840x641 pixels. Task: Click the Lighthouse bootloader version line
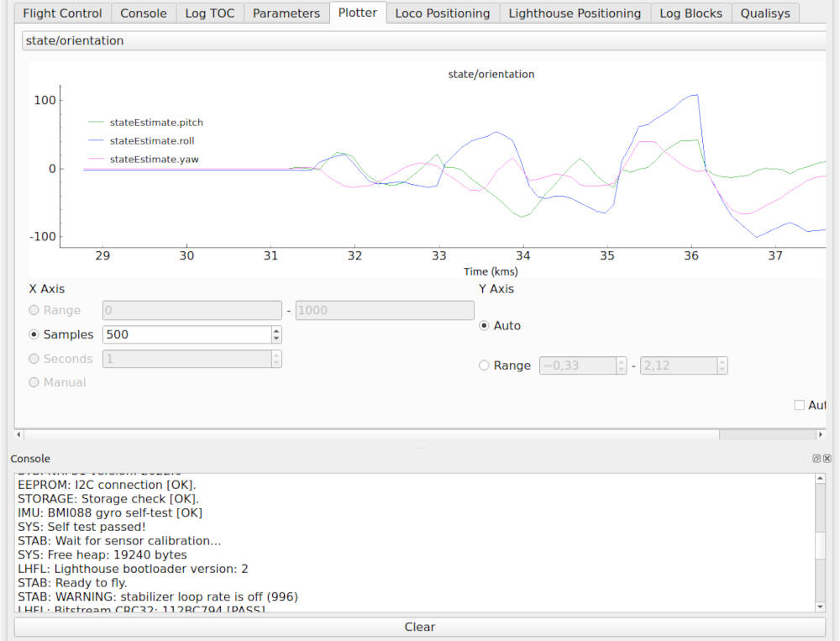point(133,570)
